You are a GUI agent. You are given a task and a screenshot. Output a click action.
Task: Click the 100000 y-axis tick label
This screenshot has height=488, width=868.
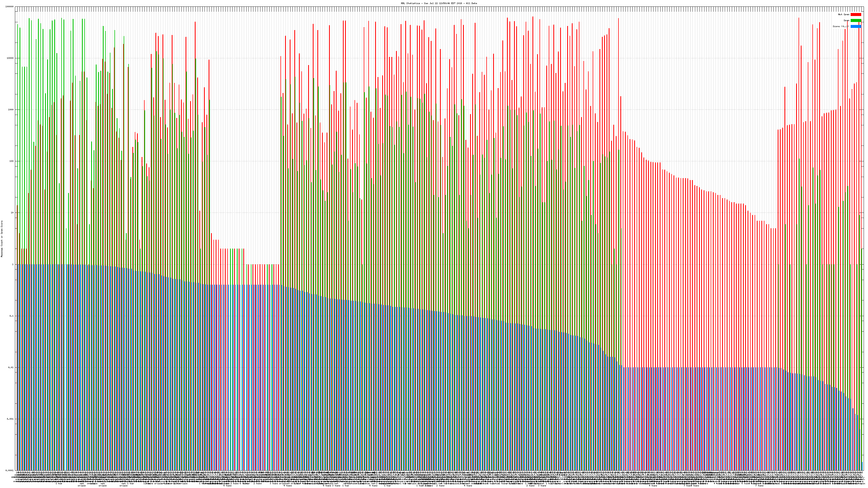10,7
